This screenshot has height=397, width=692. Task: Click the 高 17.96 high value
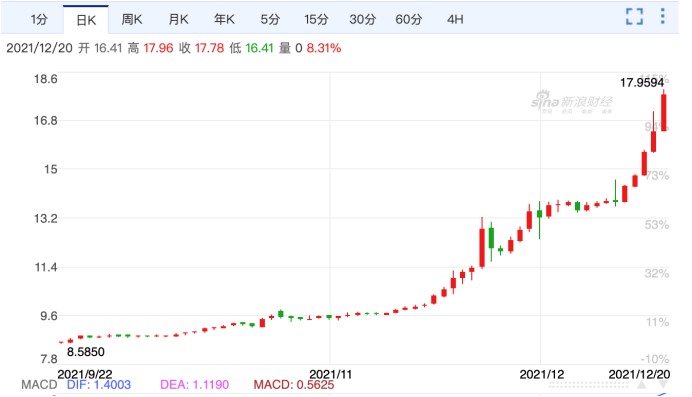coord(150,48)
